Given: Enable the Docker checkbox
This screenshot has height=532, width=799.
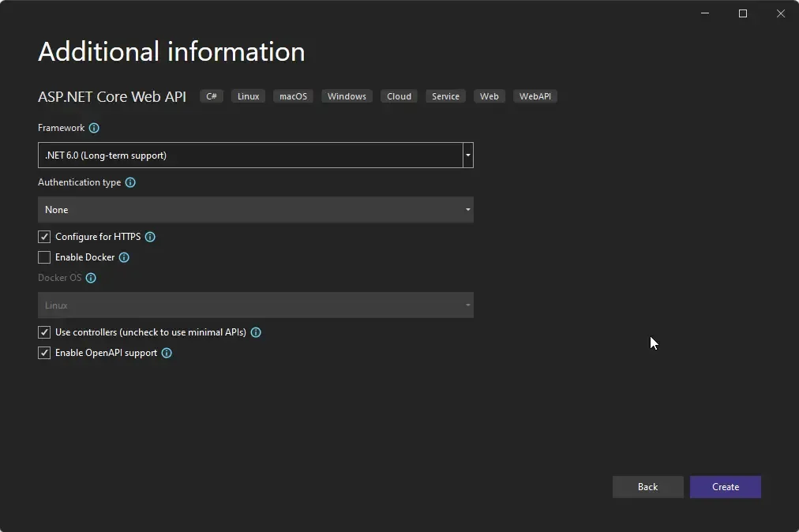Looking at the screenshot, I should [x=44, y=257].
